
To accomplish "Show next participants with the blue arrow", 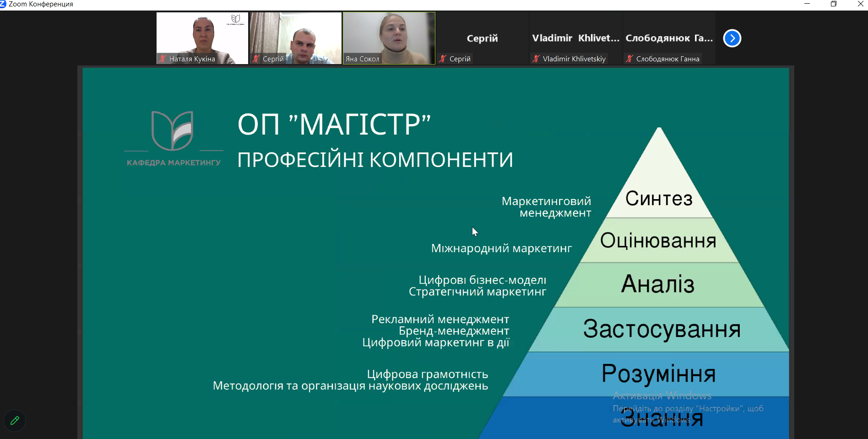I will coord(732,38).
